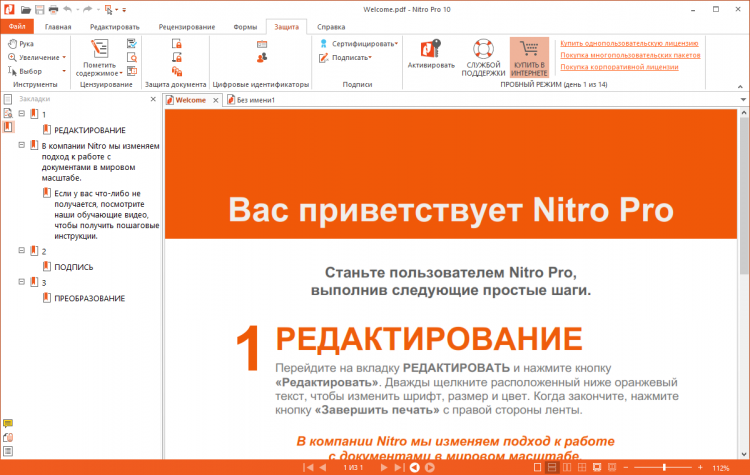This screenshot has height=475, width=750.
Task: Switch to the 'Без имени1' document tab
Action: [252, 100]
